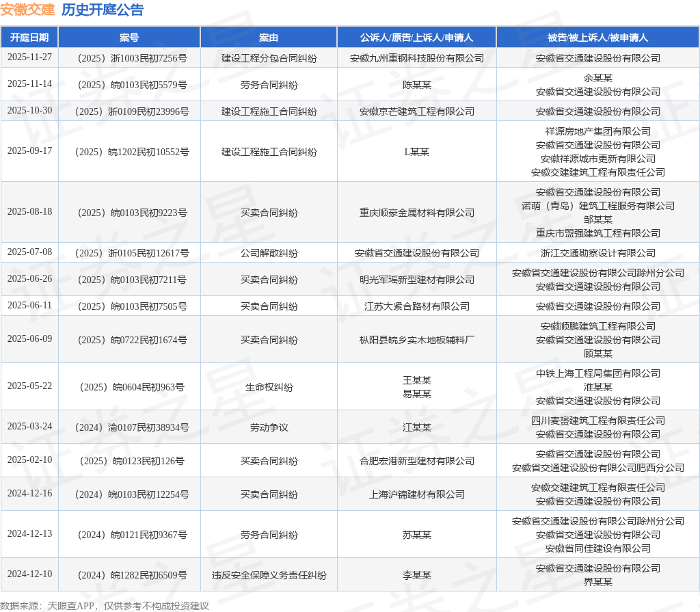
Task: Click defendant 祥源房地产集团有限公司
Action: (x=597, y=131)
